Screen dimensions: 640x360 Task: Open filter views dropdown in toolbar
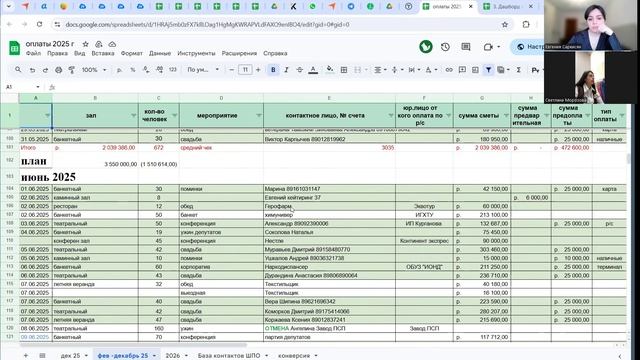click(504, 70)
